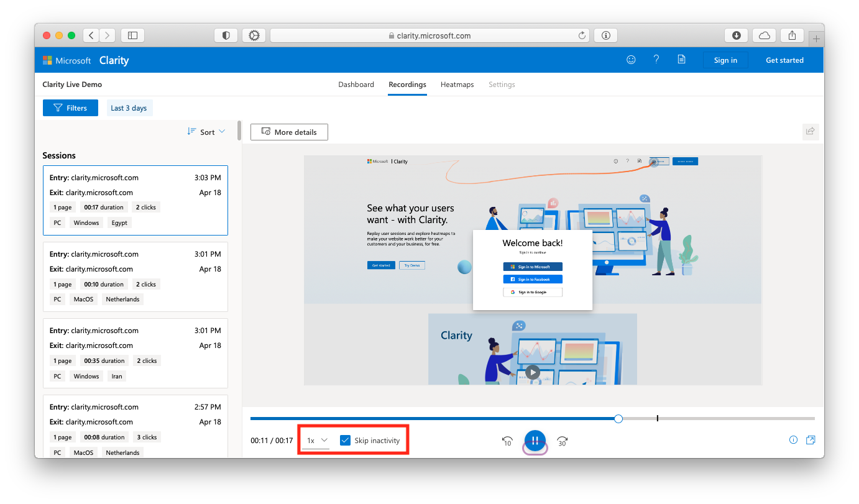
Task: Expand the Sort options
Action: (x=206, y=131)
